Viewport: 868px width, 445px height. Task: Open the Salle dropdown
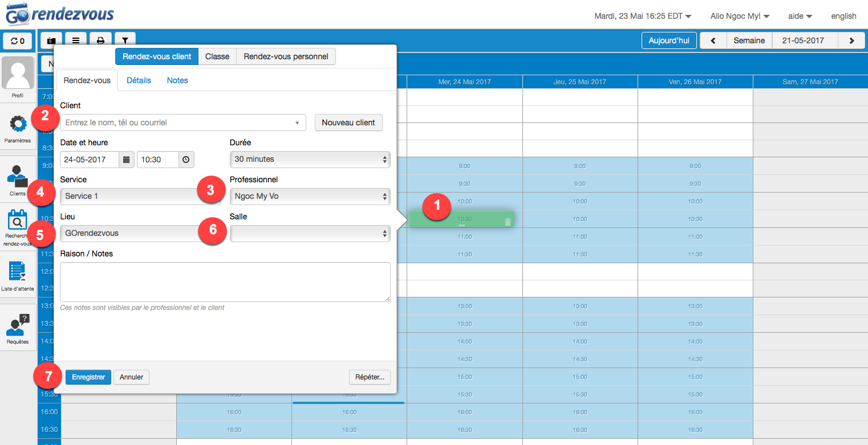310,233
